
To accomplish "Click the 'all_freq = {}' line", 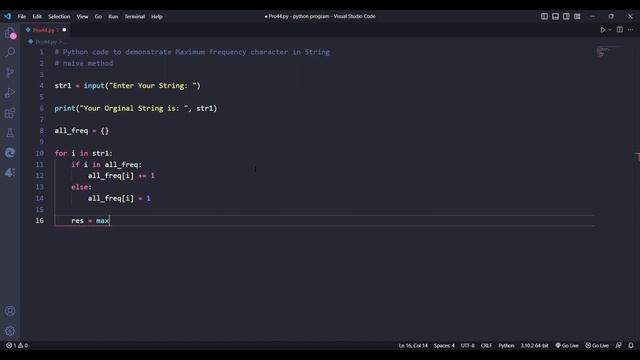I will pyautogui.click(x=82, y=131).
